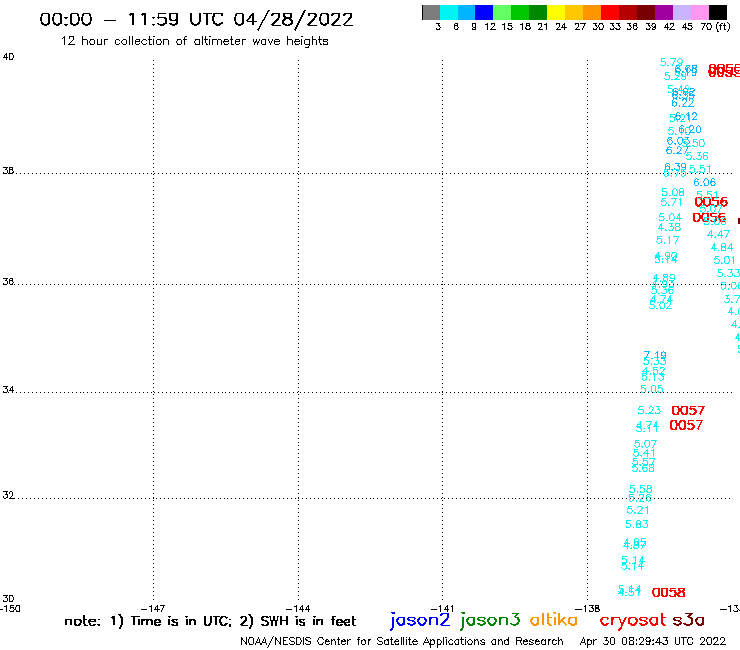This screenshot has width=740, height=650.
Task: Select the yellow legend color swatch
Action: click(x=556, y=12)
